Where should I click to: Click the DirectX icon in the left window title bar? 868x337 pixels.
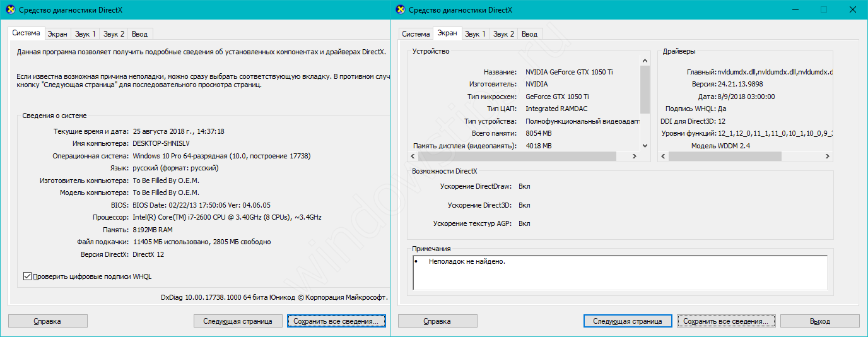[x=10, y=10]
